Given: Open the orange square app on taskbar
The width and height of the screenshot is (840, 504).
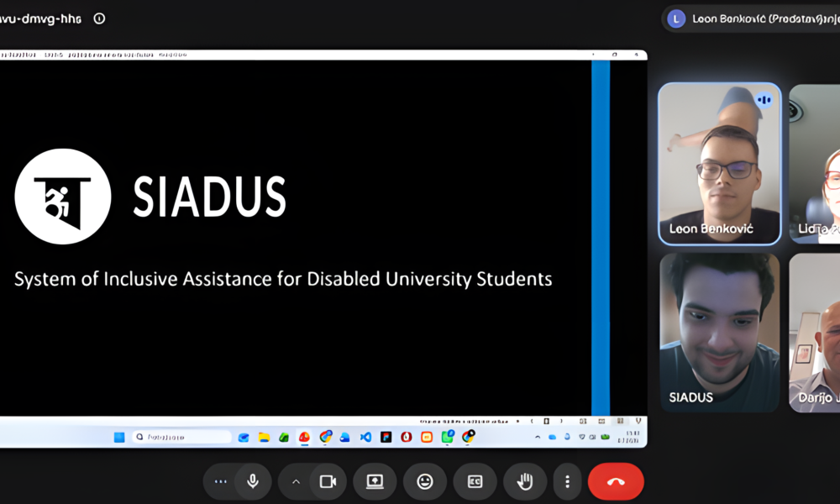Looking at the screenshot, I should coord(427,437).
